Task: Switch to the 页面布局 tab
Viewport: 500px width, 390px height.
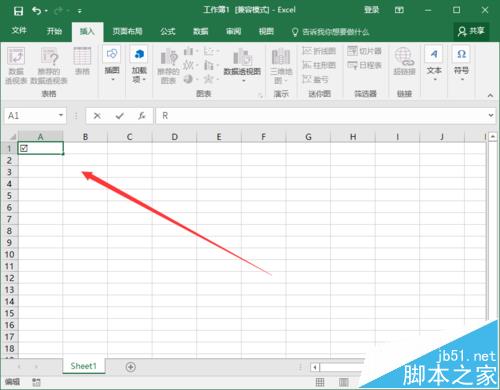Action: 127,31
